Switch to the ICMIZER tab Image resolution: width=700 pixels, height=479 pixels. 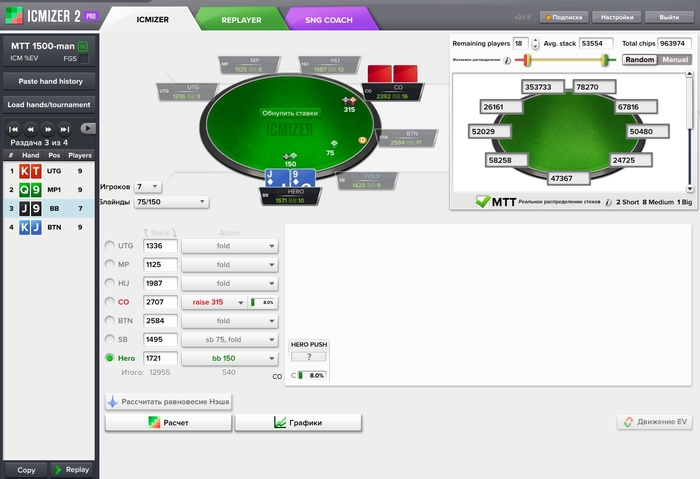152,20
